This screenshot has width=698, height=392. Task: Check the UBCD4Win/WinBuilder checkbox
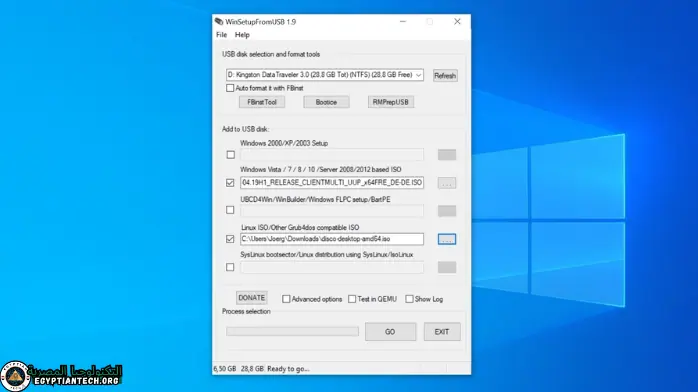click(230, 210)
